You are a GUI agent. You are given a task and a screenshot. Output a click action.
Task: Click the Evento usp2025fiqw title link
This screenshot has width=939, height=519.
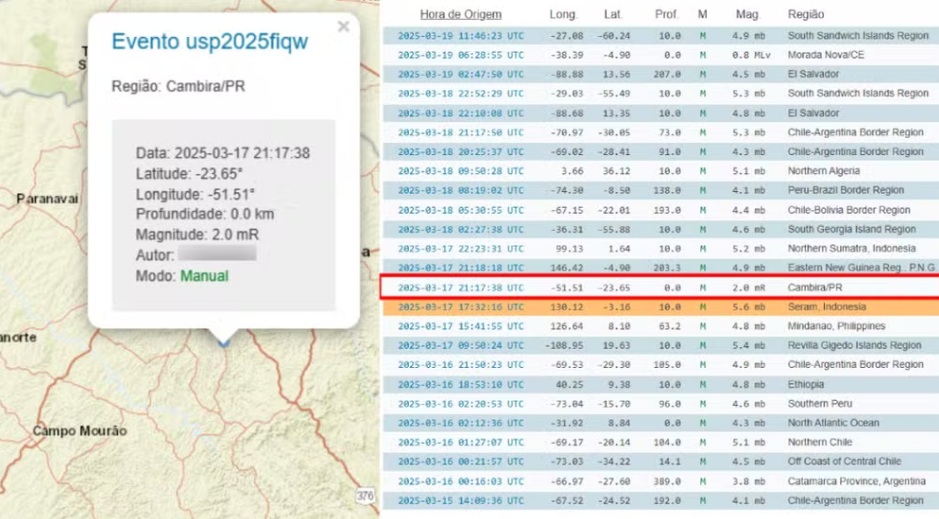point(209,42)
